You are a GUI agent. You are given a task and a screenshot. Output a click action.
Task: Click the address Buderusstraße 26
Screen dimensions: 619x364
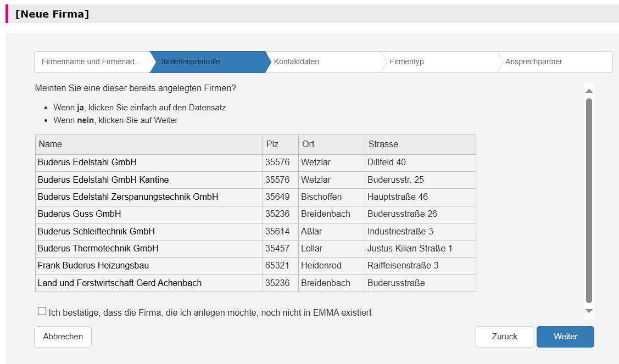click(x=402, y=214)
